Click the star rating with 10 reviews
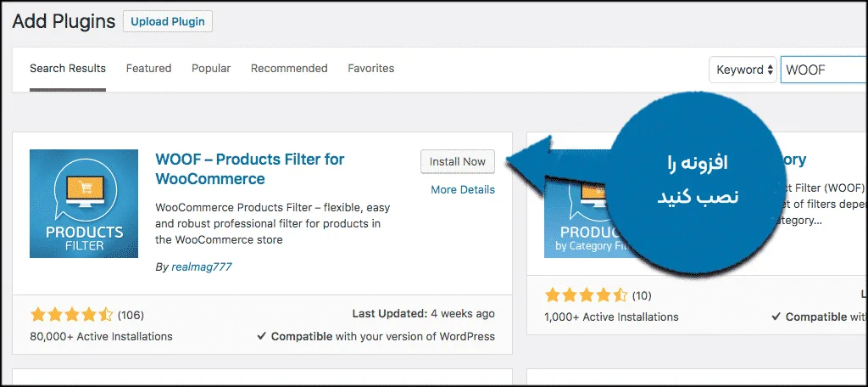 point(586,295)
